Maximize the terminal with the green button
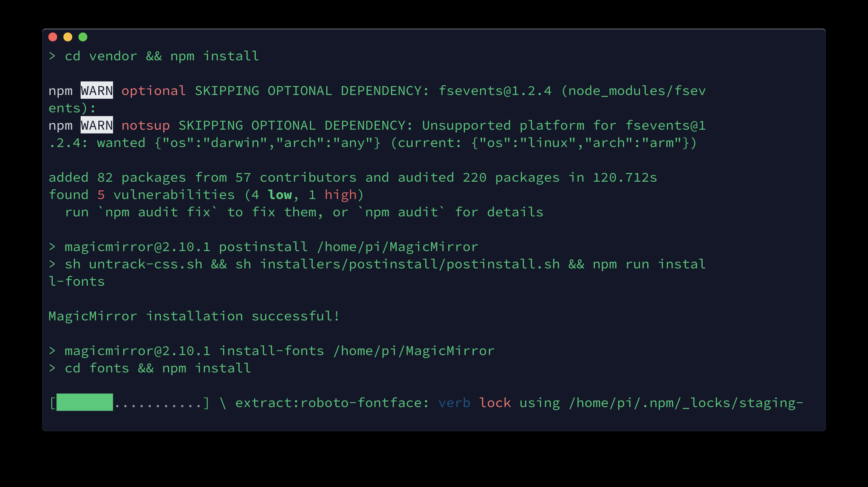The image size is (868, 487). point(83,37)
